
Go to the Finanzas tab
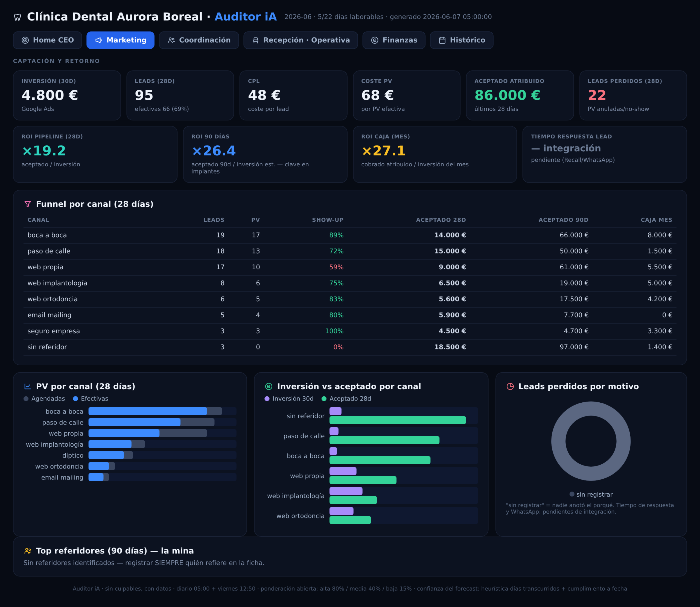coord(394,40)
